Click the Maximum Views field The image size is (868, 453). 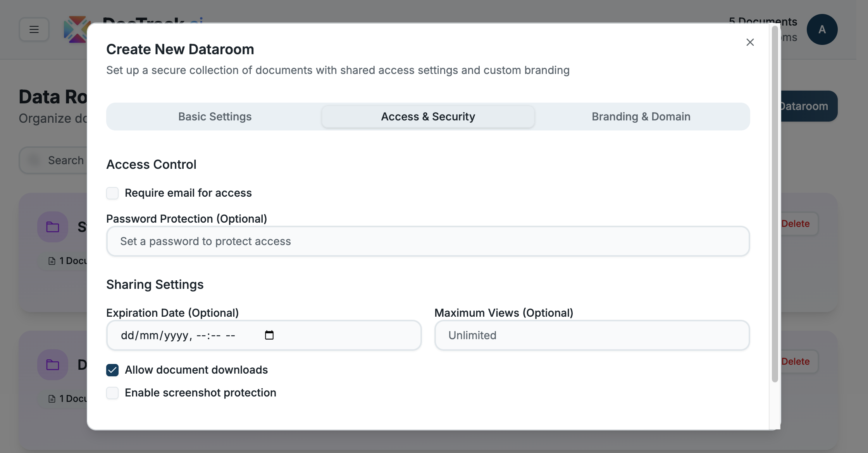pyautogui.click(x=592, y=335)
